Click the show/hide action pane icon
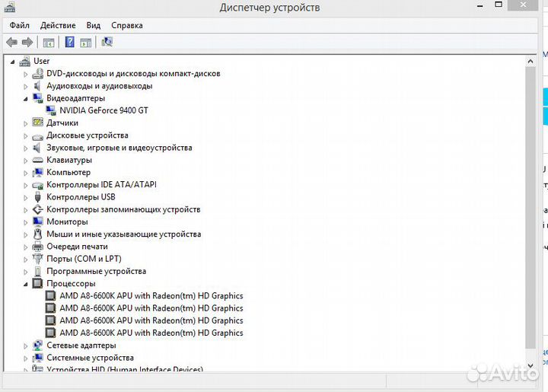548x392 pixels. coord(86,43)
